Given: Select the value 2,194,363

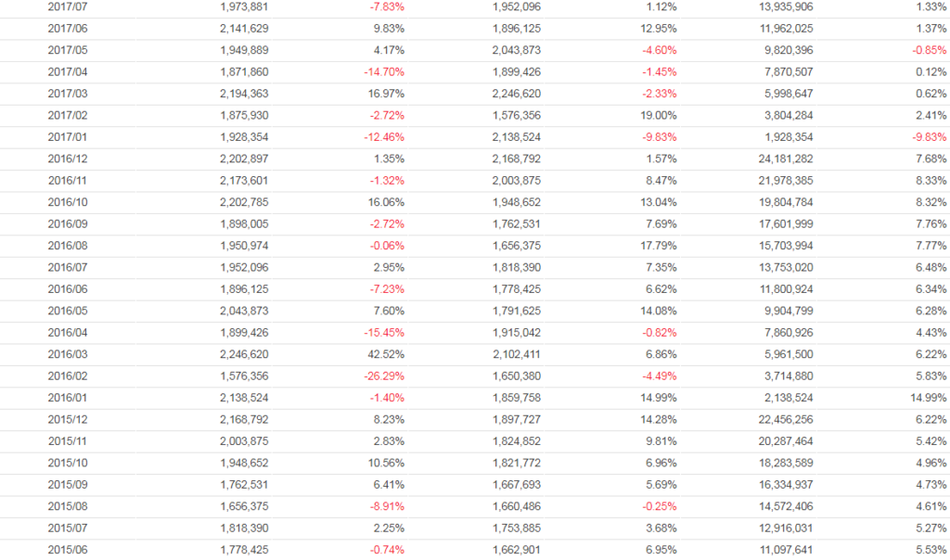Looking at the screenshot, I should click(x=241, y=94).
